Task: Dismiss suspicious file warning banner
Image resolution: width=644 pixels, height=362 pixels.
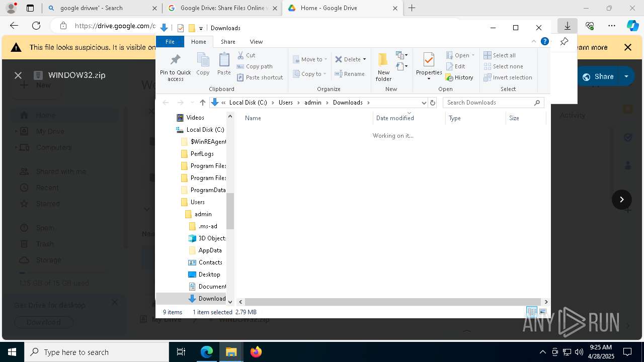Action: [x=627, y=47]
